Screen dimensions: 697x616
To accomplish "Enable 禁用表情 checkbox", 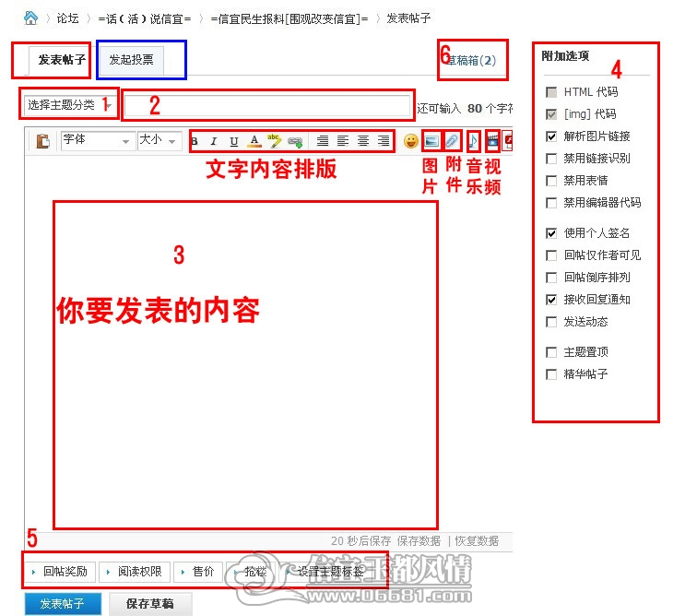I will 551,181.
